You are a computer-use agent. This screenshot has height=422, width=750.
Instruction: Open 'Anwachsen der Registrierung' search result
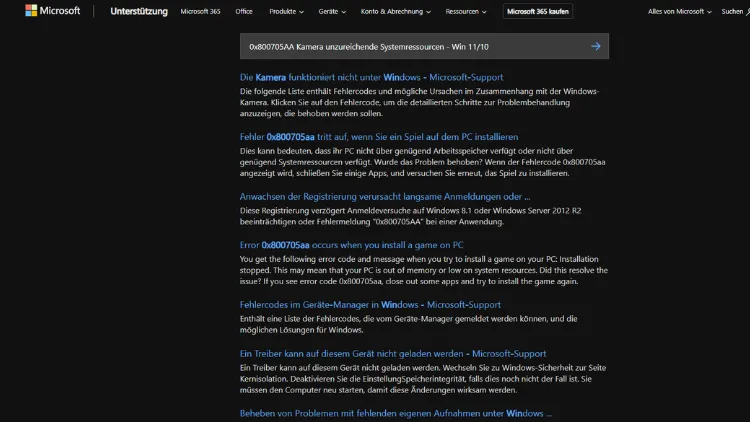(385, 196)
